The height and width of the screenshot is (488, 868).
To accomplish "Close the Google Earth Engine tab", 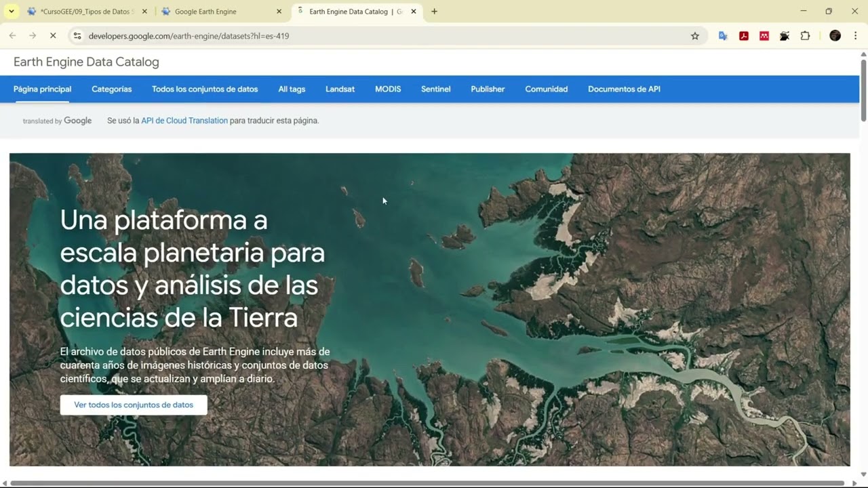I will (x=279, y=12).
